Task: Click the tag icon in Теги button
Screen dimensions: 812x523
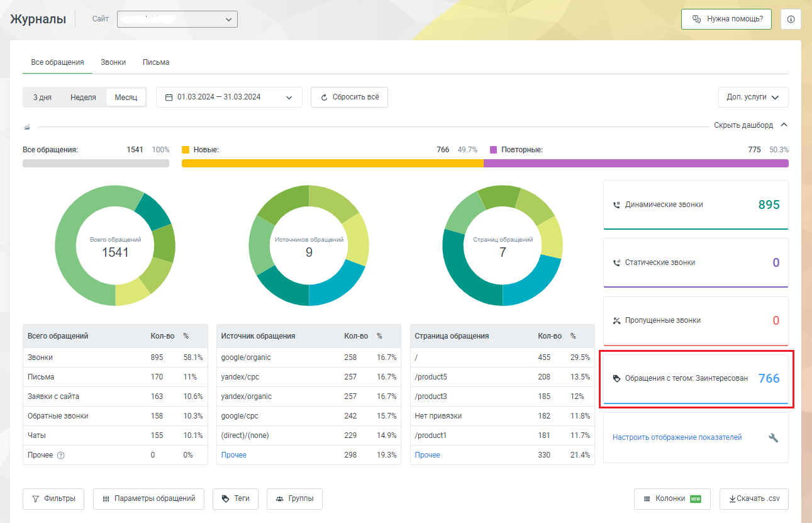Action: (x=225, y=498)
